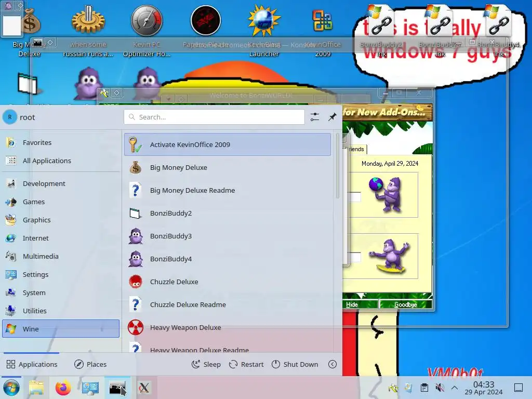Screen dimensions: 532x399
Task: Open the Development category
Action: (x=61, y=183)
